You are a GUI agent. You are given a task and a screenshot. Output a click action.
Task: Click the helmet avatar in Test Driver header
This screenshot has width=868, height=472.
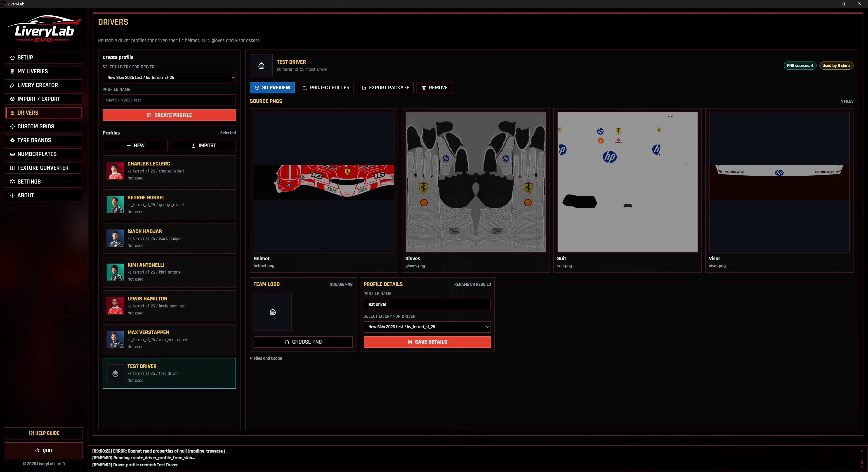[x=261, y=66]
